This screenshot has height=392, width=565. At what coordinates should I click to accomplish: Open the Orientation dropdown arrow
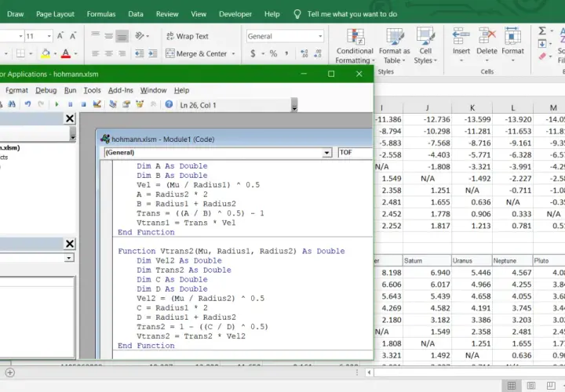click(x=148, y=36)
